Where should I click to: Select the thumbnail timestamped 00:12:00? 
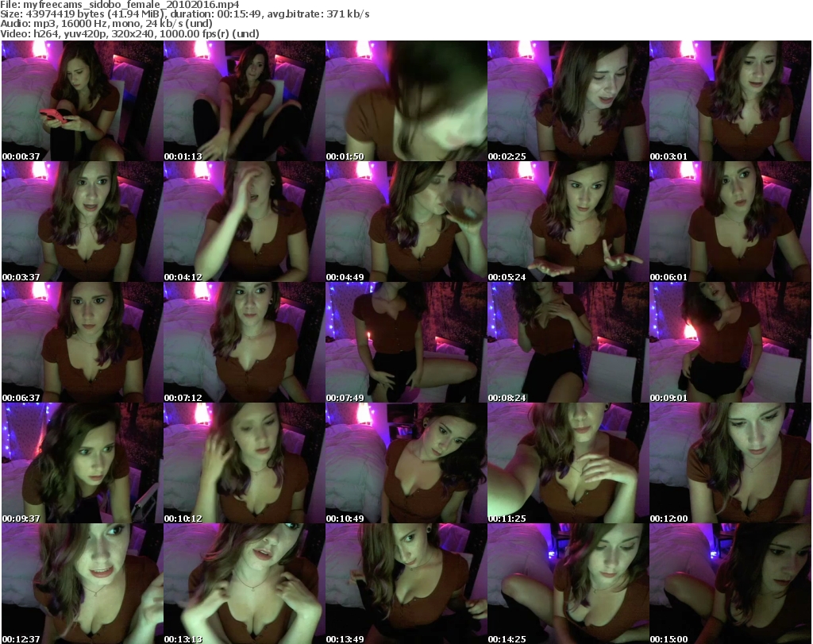730,463
